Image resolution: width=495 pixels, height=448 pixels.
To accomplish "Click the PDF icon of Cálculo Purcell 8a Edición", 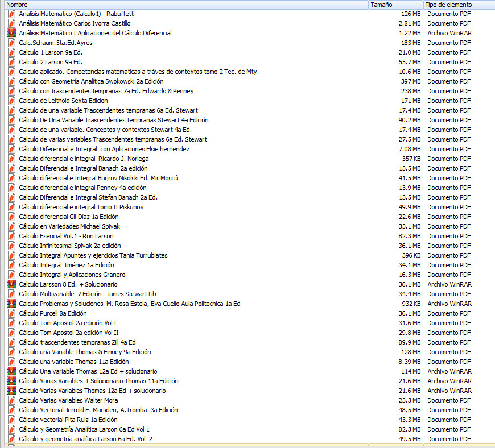I will pos(11,313).
